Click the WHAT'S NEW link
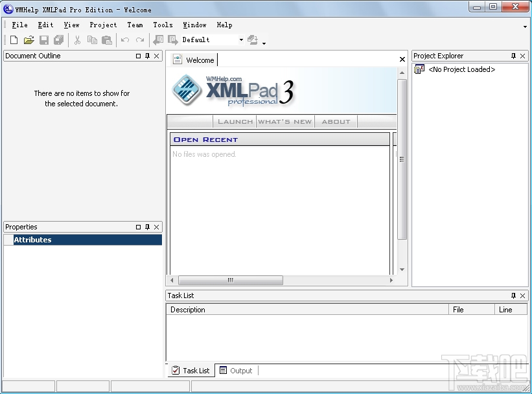Viewport: 532px width, 394px height. point(285,122)
